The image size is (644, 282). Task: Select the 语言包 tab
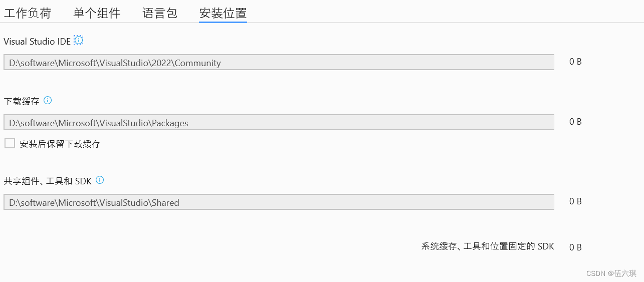(x=160, y=13)
